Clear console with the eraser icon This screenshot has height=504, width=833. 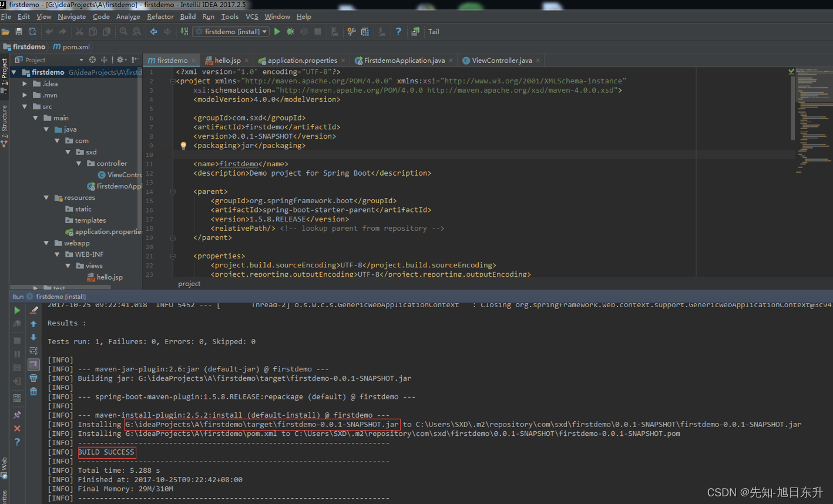tap(33, 310)
